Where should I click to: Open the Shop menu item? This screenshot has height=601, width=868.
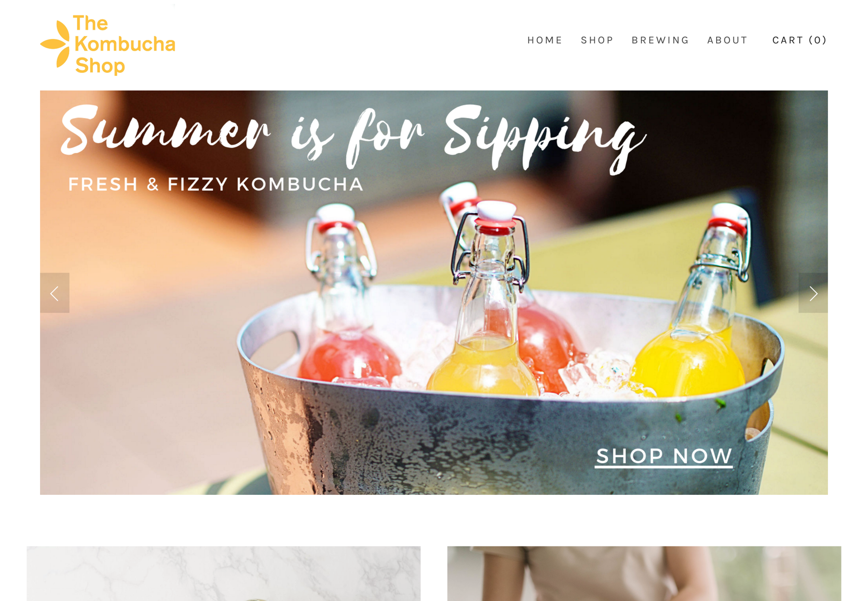[597, 40]
